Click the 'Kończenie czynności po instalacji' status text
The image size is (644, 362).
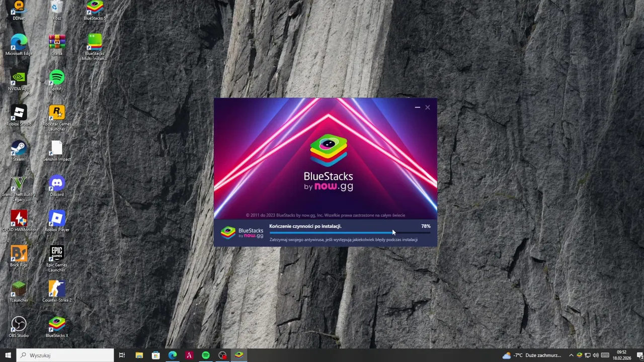pyautogui.click(x=305, y=226)
